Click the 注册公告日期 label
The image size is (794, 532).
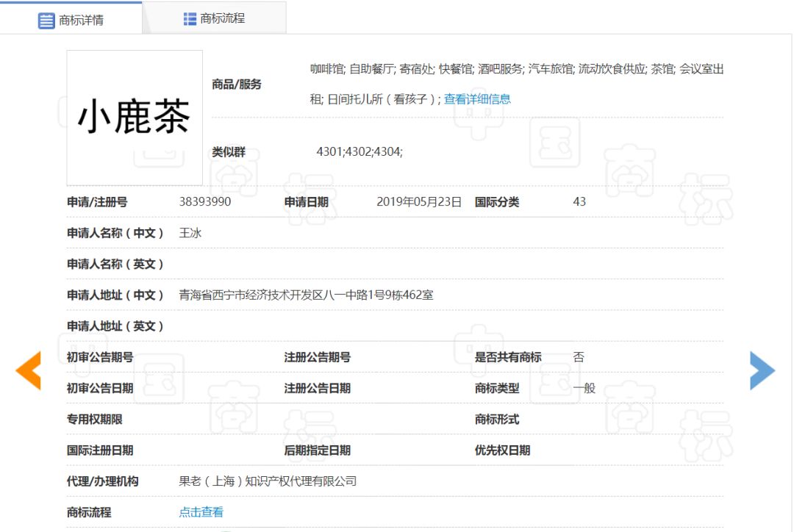click(318, 388)
